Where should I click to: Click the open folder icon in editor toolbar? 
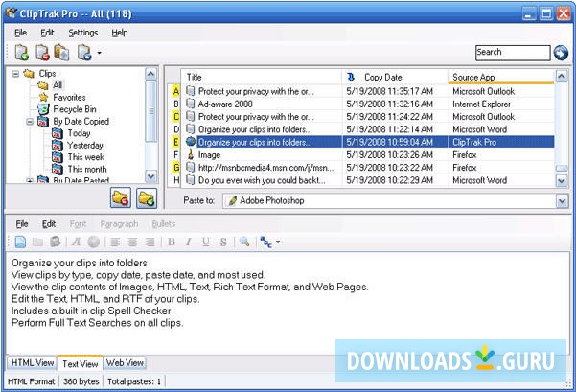(37, 242)
